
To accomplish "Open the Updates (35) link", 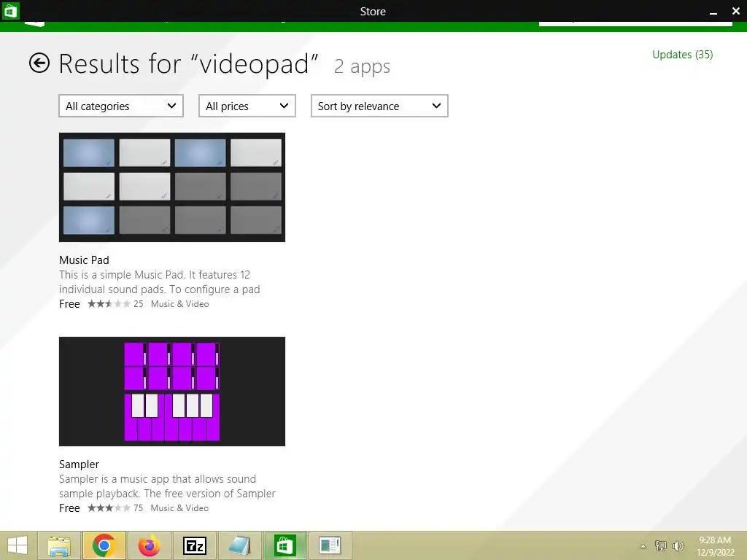I will click(x=682, y=54).
